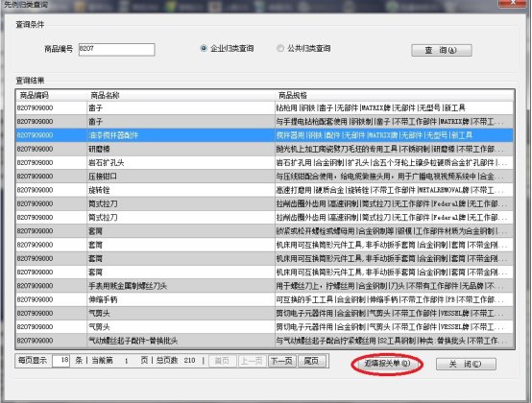Click the 查询(A) search button

tap(442, 50)
